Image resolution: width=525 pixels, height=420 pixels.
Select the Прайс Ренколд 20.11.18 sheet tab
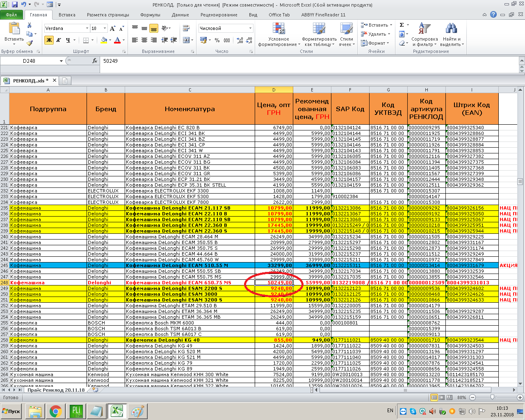tap(56, 390)
